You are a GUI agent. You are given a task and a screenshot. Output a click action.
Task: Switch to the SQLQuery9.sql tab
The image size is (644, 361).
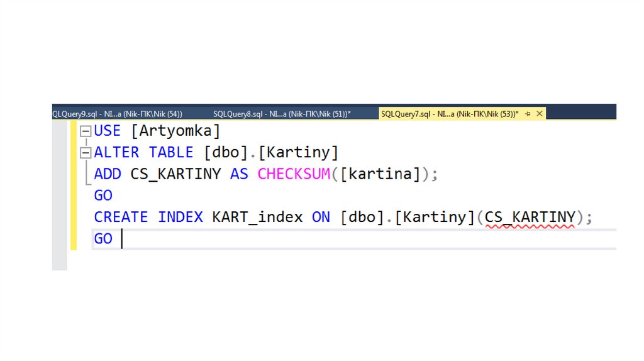pyautogui.click(x=117, y=114)
